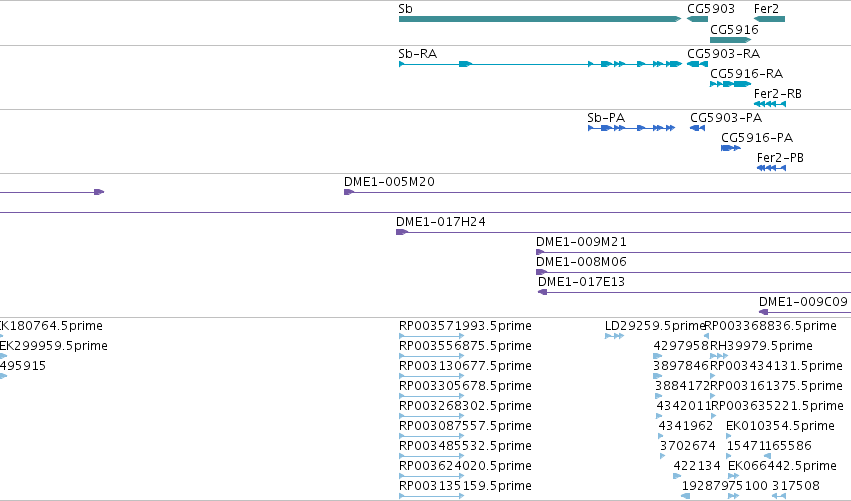This screenshot has height=501, width=851.
Task: Click the DME1-009C09 clone label
Action: pos(803,302)
